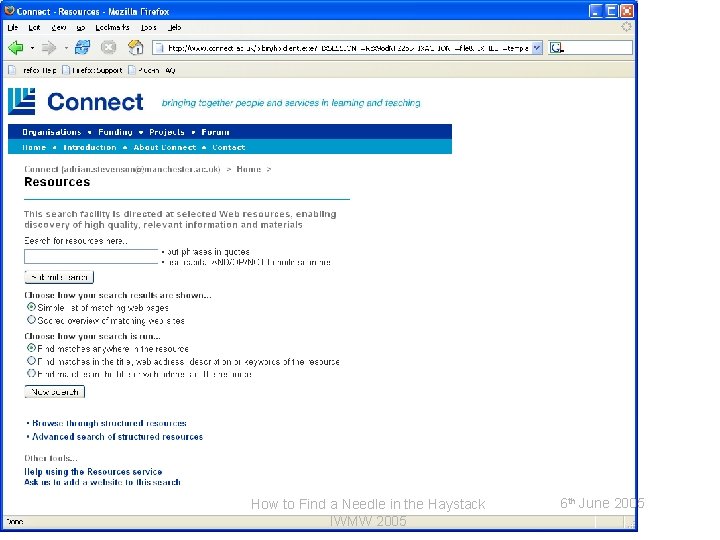This screenshot has width=720, height=540.
Task: Open the Back history dropdown arrow
Action: point(32,48)
